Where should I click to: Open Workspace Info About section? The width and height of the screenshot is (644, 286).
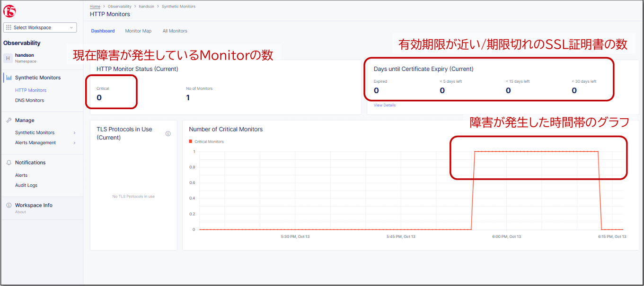pyautogui.click(x=34, y=208)
